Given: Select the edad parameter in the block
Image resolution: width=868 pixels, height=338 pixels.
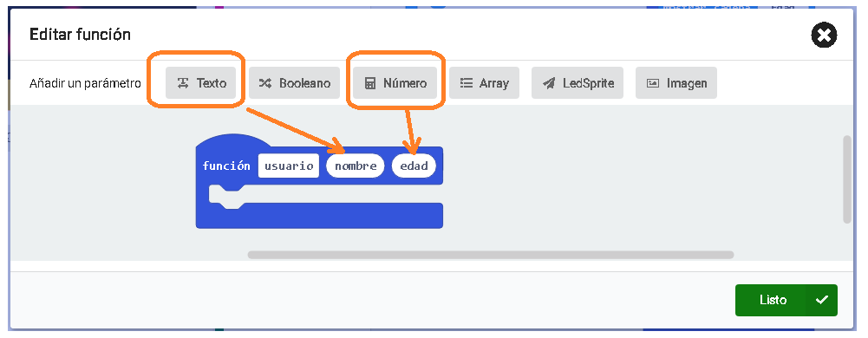Looking at the screenshot, I should point(414,166).
